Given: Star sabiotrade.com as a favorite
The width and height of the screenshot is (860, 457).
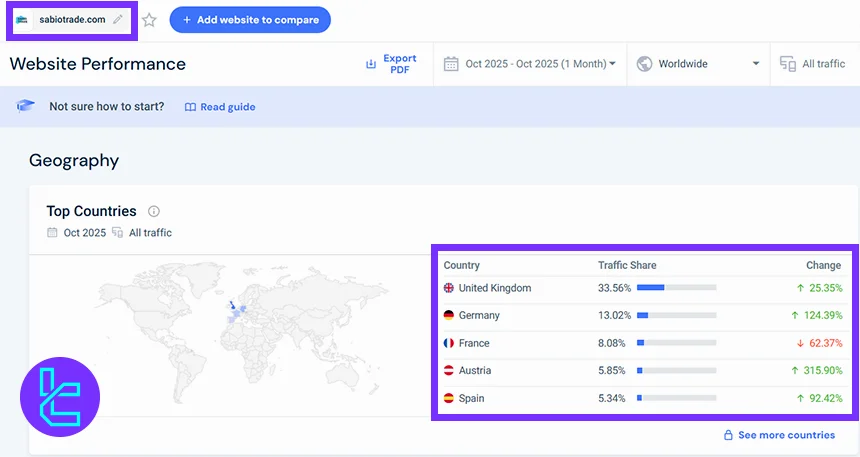Looking at the screenshot, I should point(149,20).
